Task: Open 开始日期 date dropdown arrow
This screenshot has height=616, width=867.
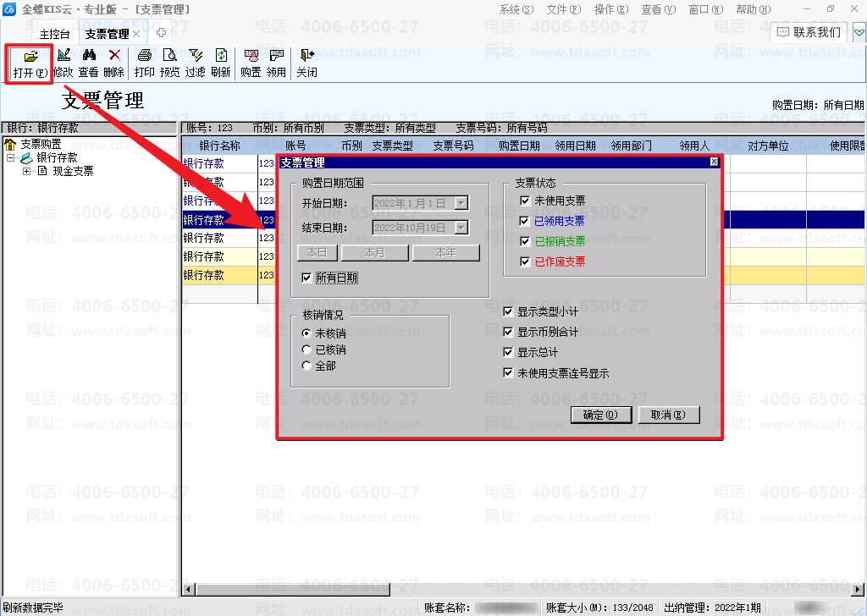Action: pos(461,203)
